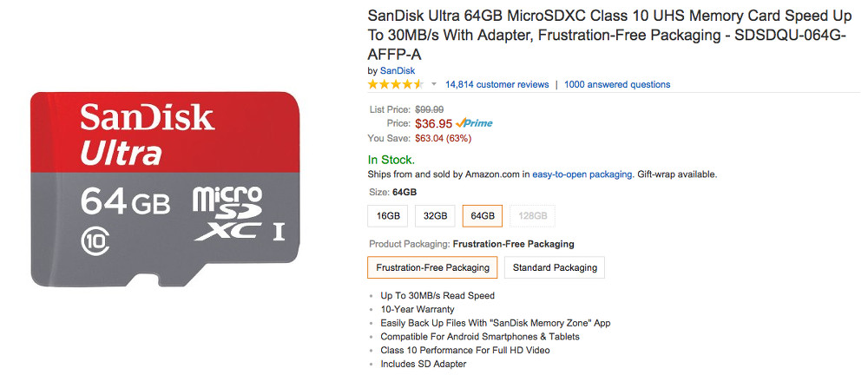Expand the rating breakdown dropdown arrow
Screen dimensions: 868x375
[x=434, y=85]
